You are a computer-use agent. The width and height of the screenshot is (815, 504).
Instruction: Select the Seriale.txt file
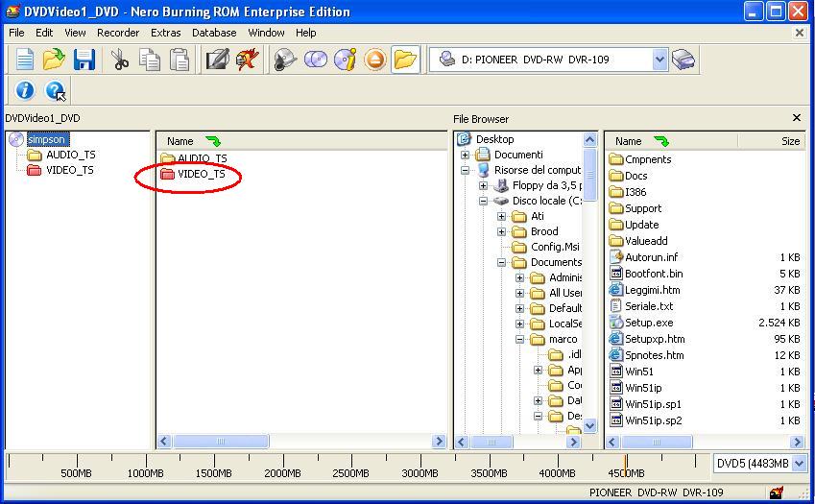(x=649, y=306)
